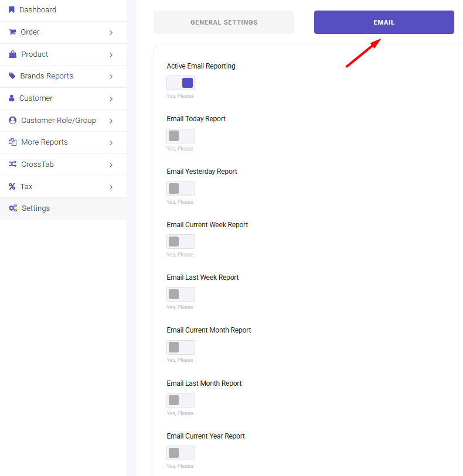This screenshot has width=463, height=476.
Task: Click the CrossTab shuffle icon
Action: [x=12, y=165]
